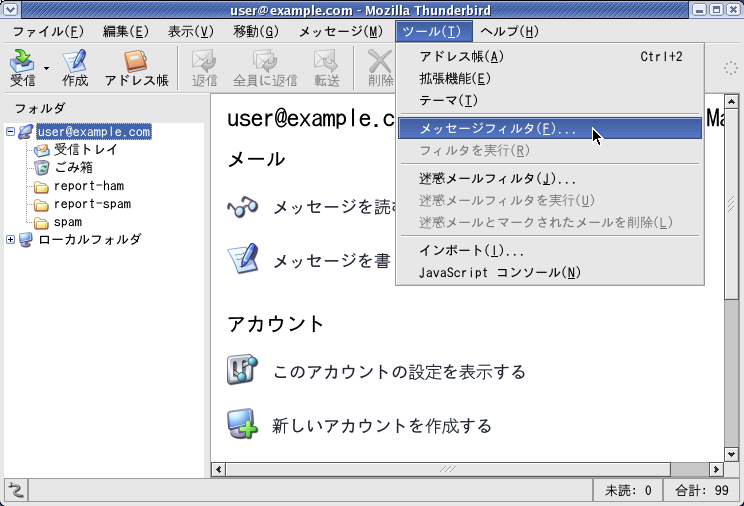Choose アドレス帳(A) in the Tools menu
744x506 pixels.
(550, 56)
